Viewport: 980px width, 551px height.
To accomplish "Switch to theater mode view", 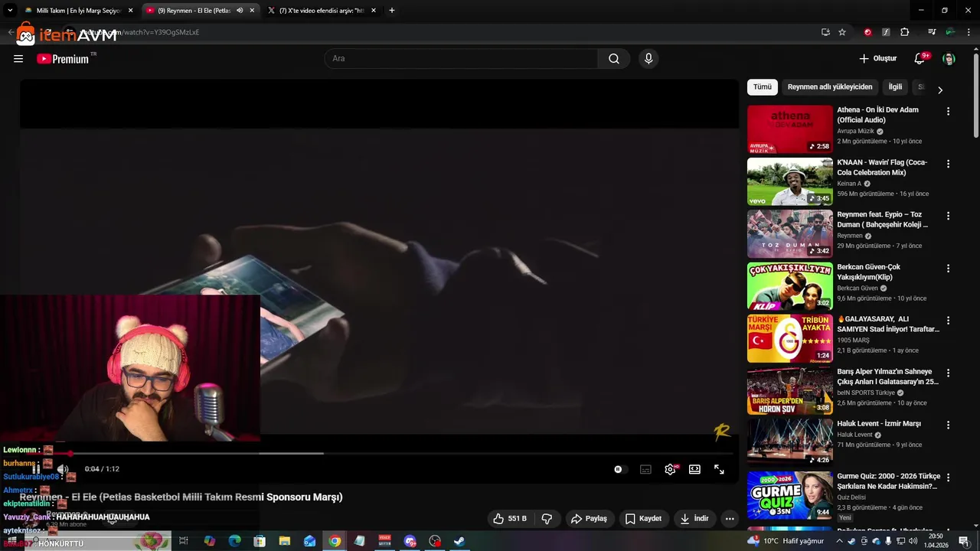I will point(694,469).
